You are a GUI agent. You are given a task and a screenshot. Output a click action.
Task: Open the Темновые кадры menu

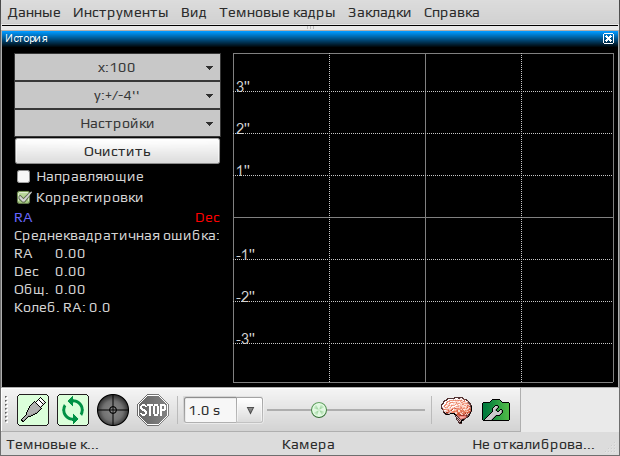pyautogui.click(x=277, y=13)
